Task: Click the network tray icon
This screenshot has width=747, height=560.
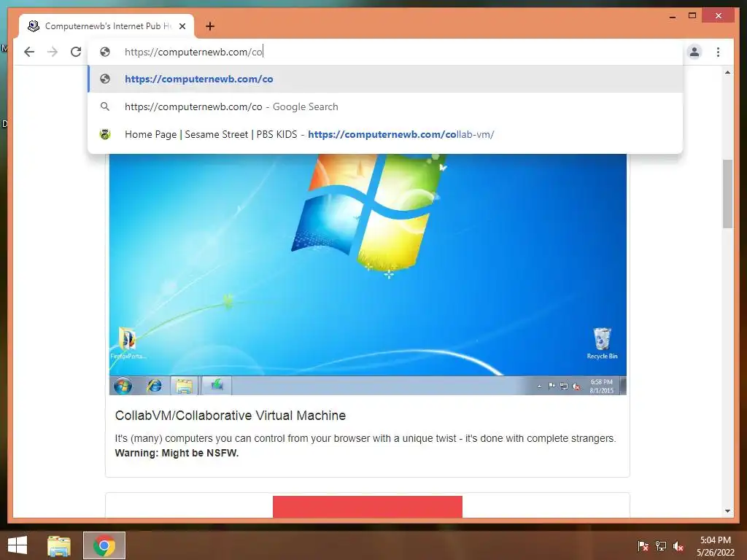Action: [661, 546]
